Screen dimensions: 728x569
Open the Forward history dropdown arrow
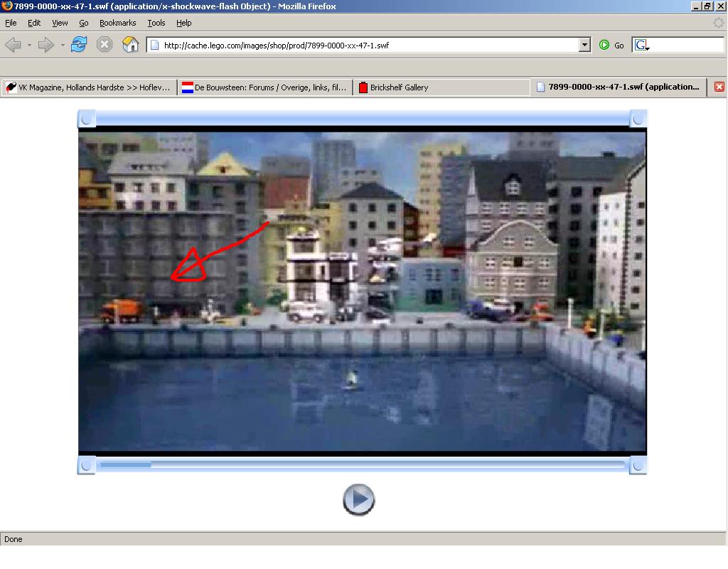[x=63, y=45]
